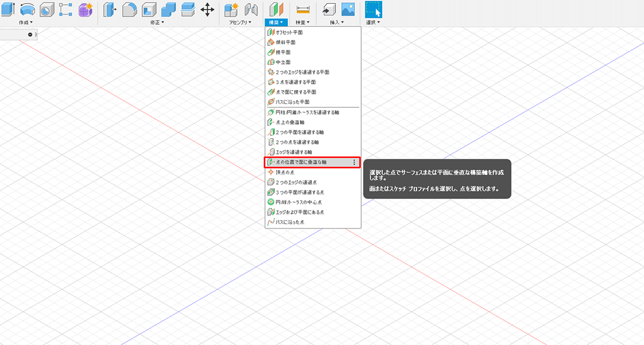Select the Combine tool icon
The height and width of the screenshot is (345, 644).
(x=169, y=9)
